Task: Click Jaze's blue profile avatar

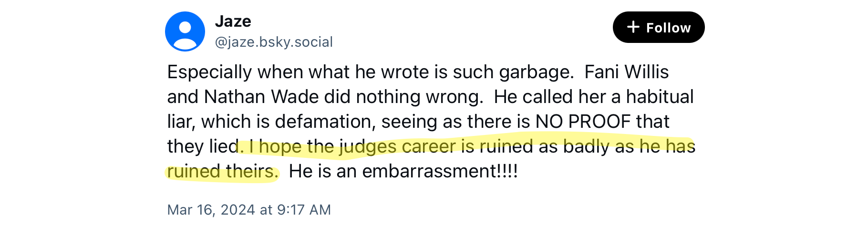Action: click(185, 31)
